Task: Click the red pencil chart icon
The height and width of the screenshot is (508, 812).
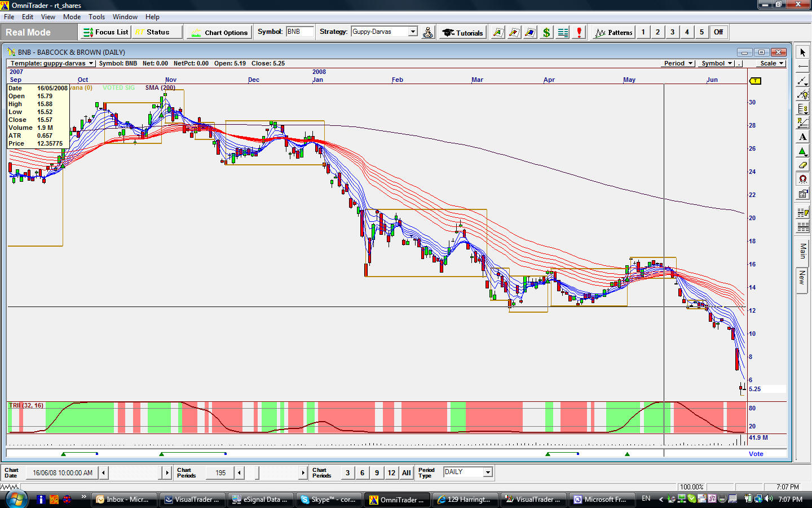Action: click(x=514, y=32)
